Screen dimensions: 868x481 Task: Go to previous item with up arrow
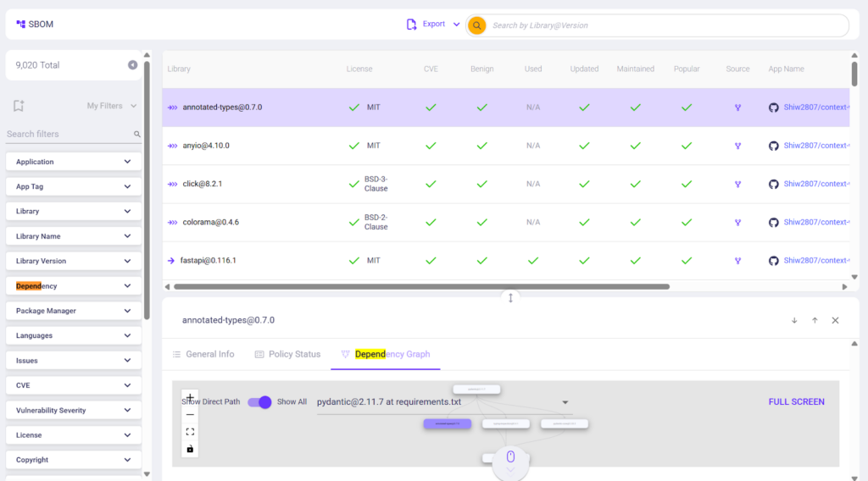pyautogui.click(x=815, y=321)
